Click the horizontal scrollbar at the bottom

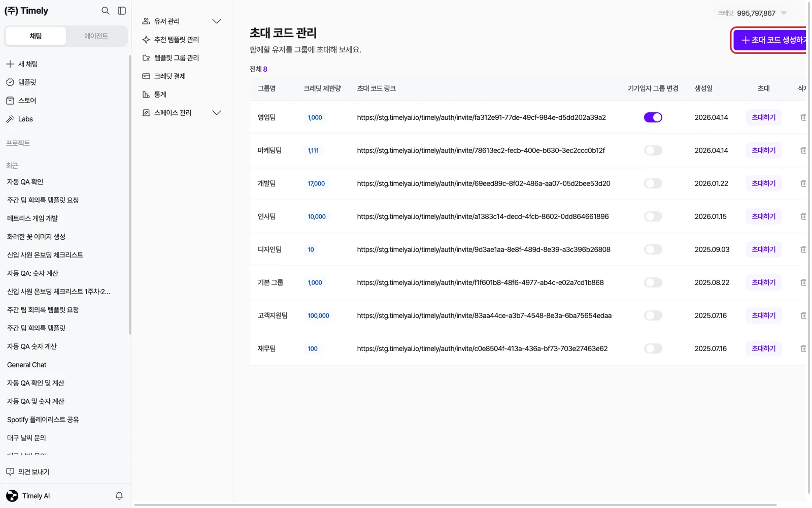tap(455, 505)
